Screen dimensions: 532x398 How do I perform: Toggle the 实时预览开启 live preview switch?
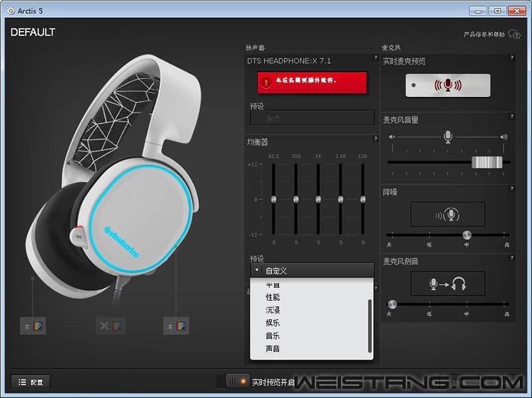238,382
